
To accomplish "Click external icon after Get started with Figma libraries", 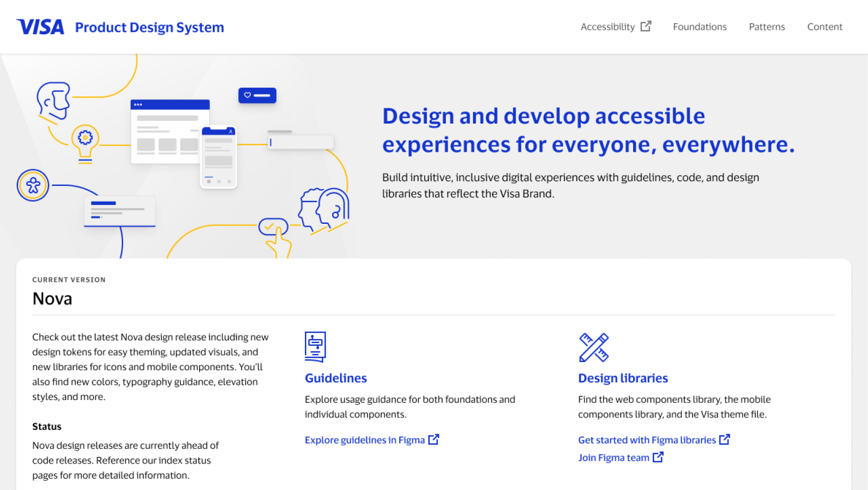I will pyautogui.click(x=724, y=439).
